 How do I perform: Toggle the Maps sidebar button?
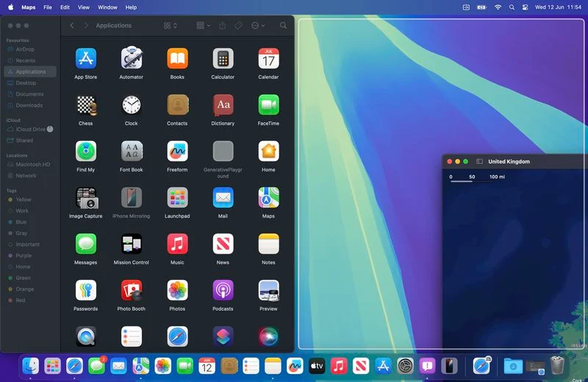(479, 162)
